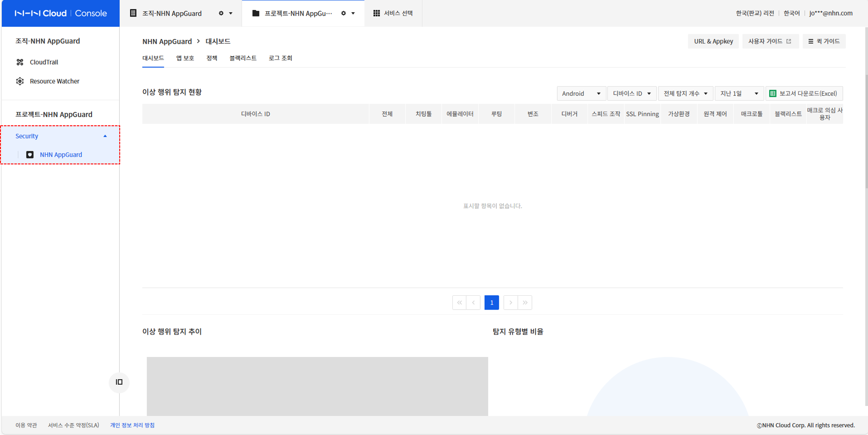This screenshot has height=435, width=868.
Task: Click URL & Appkey button
Action: coord(713,41)
